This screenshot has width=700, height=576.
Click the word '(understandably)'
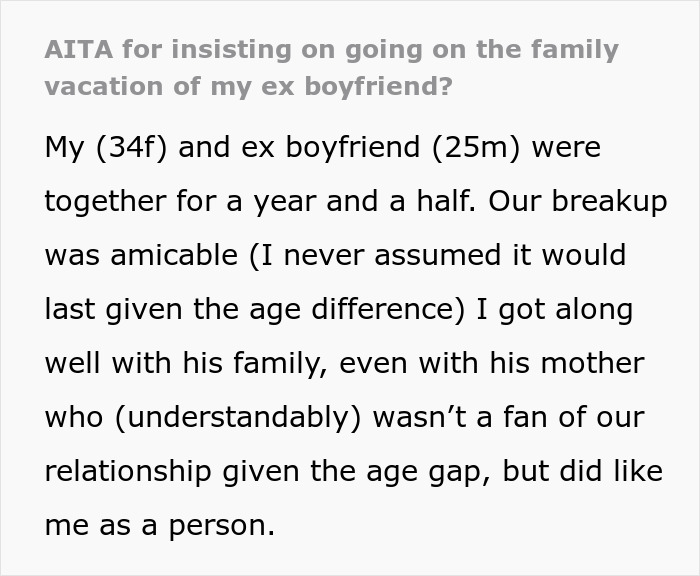pyautogui.click(x=239, y=417)
